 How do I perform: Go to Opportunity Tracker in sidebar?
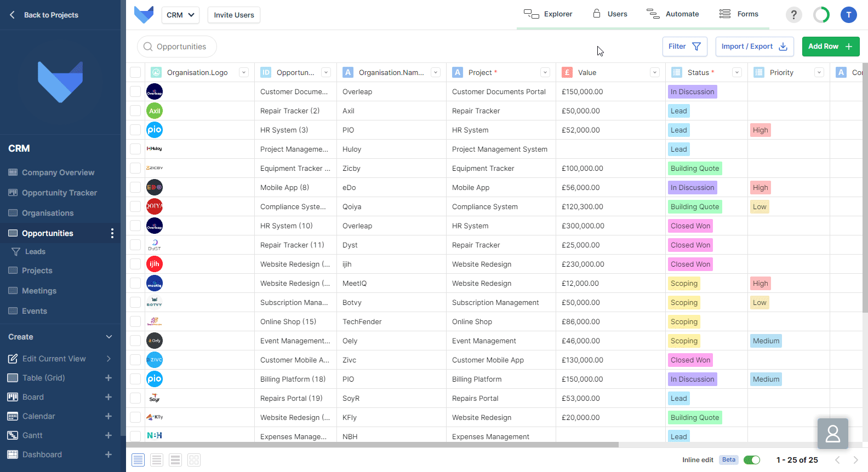click(x=59, y=193)
